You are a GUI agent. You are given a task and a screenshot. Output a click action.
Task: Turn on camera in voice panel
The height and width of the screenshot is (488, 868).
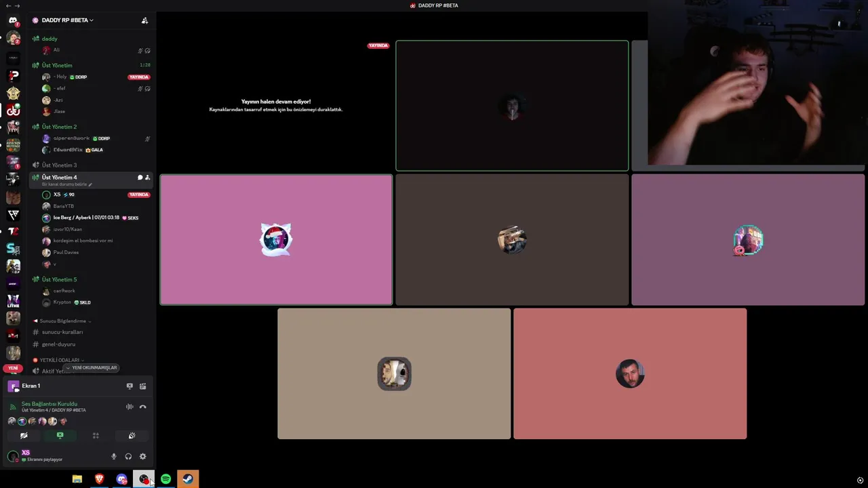(24, 436)
